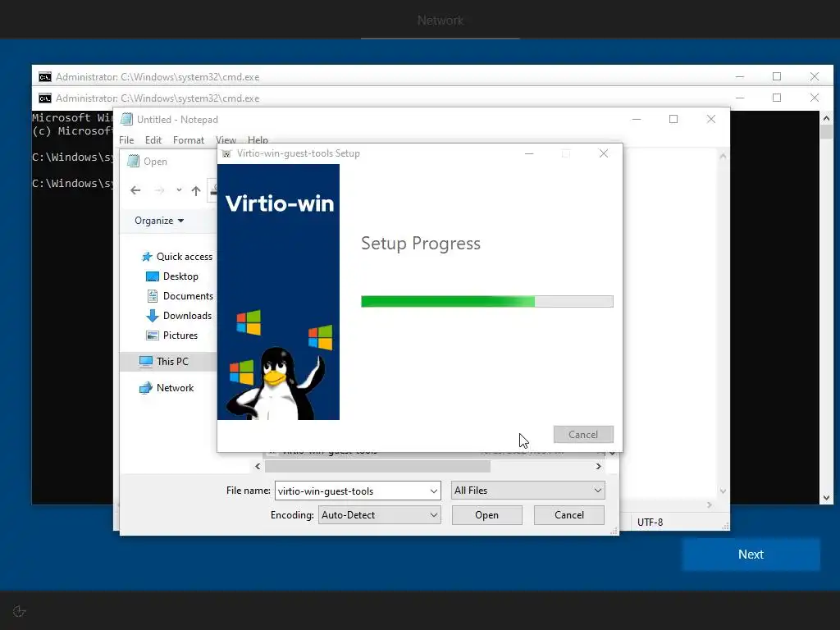Open the All Files type dropdown
Screen dimensions: 840x630
pos(528,491)
